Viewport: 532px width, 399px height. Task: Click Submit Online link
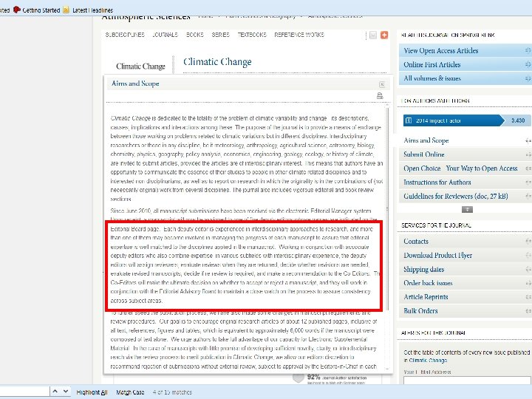424,154
